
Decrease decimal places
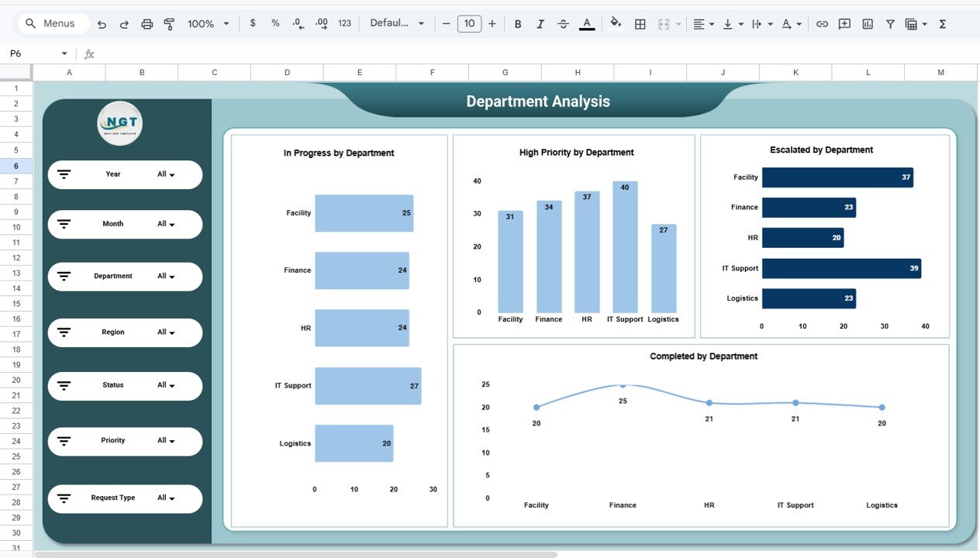tap(298, 23)
